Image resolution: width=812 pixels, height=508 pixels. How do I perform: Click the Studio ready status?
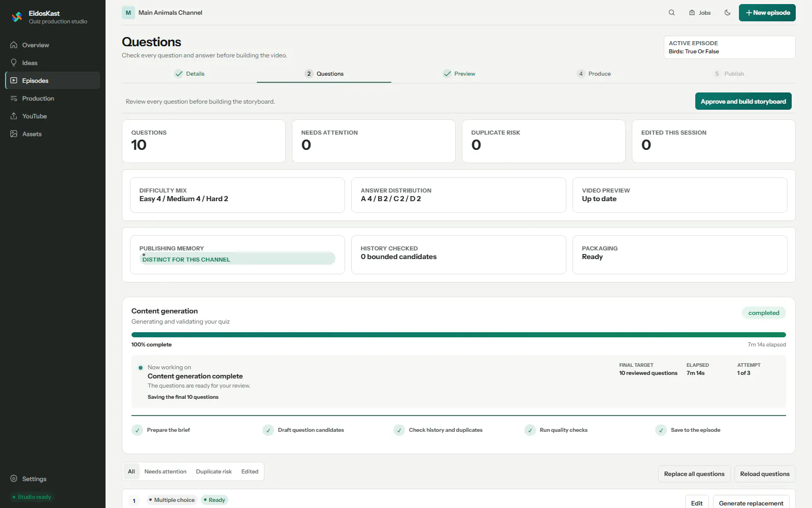pyautogui.click(x=31, y=497)
